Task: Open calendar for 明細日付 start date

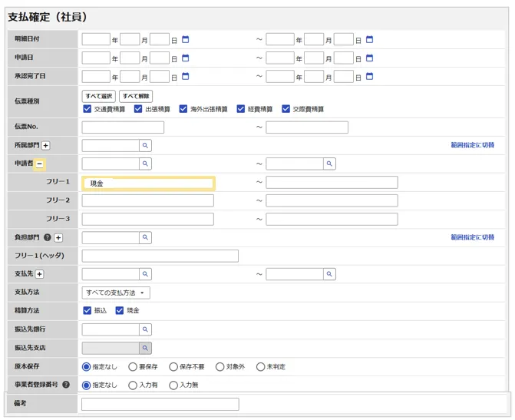Action: tap(185, 39)
